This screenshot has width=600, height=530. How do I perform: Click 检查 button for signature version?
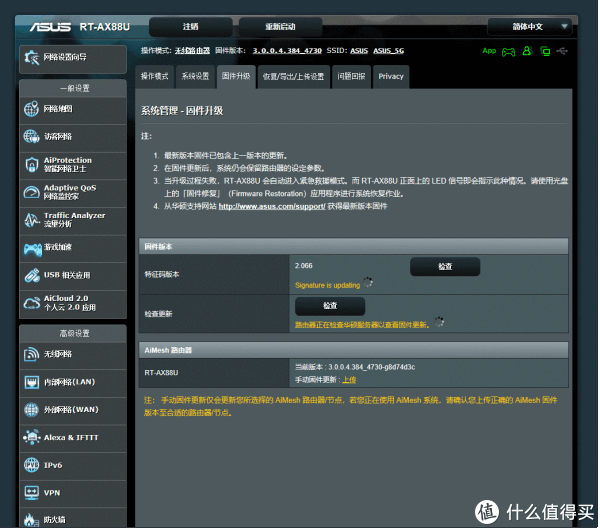tap(446, 267)
